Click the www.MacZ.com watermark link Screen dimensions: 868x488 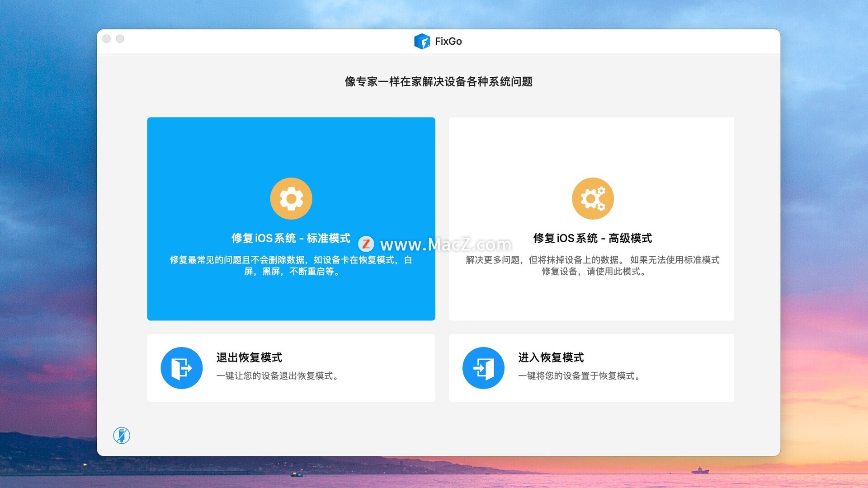pos(445,244)
